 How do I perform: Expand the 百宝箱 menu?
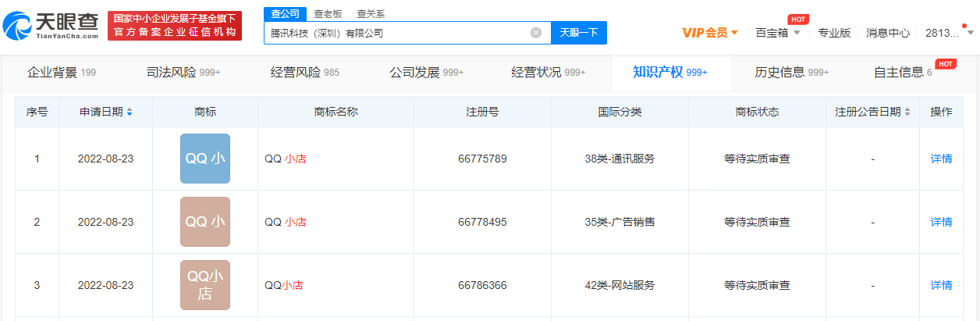(x=778, y=33)
